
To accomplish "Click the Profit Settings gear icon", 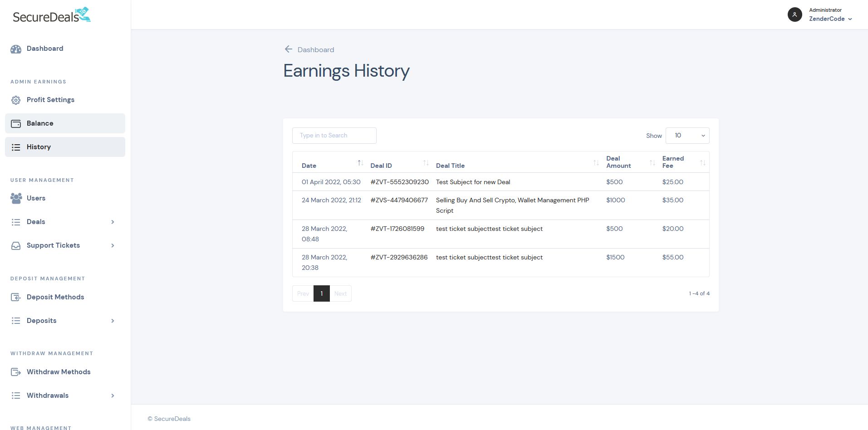I will (16, 100).
